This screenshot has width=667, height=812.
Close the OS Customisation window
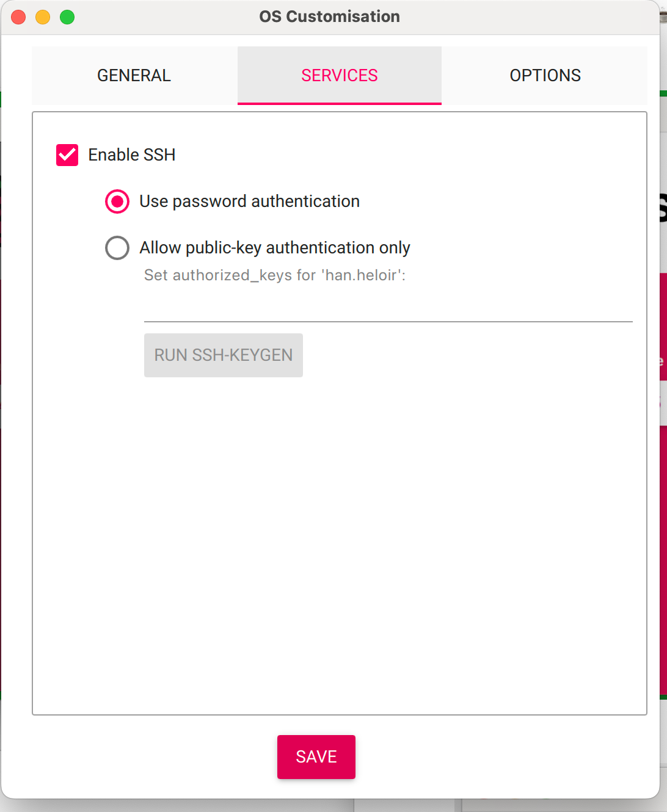coord(18,17)
